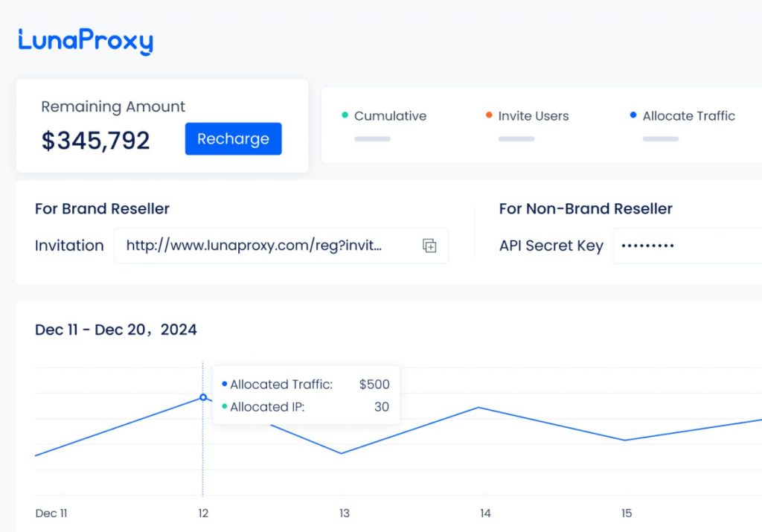Click the Remaining Amount label
Screen dimensions: 762x532
[113, 106]
